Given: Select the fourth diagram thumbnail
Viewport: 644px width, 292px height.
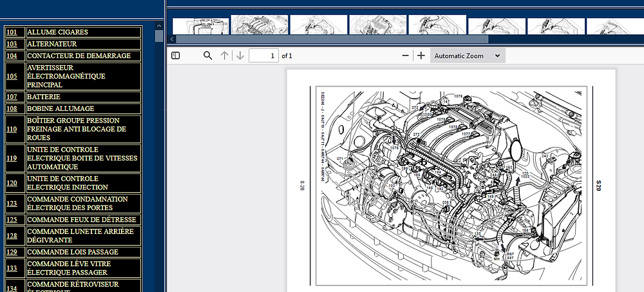Looking at the screenshot, I should (378, 24).
